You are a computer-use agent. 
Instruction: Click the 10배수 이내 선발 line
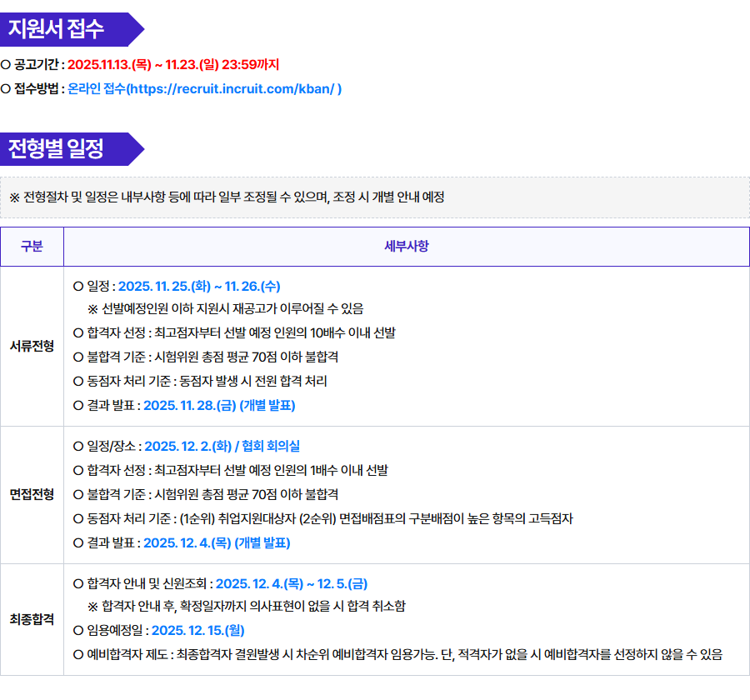[234, 332]
